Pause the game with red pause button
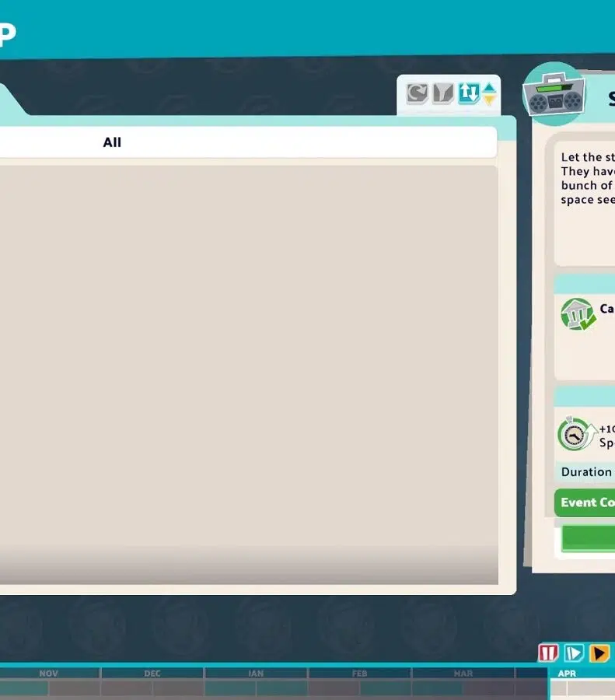The width and height of the screenshot is (615, 700). click(x=549, y=653)
